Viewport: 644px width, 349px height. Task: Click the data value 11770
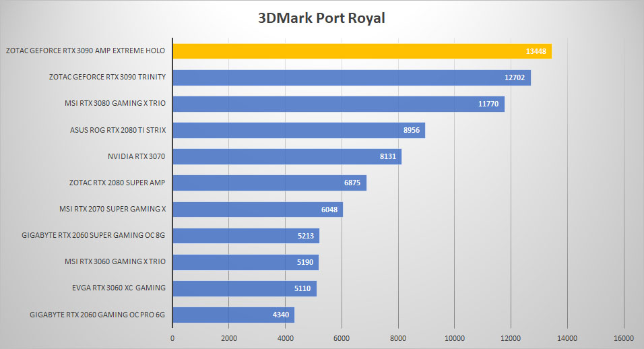tap(488, 104)
